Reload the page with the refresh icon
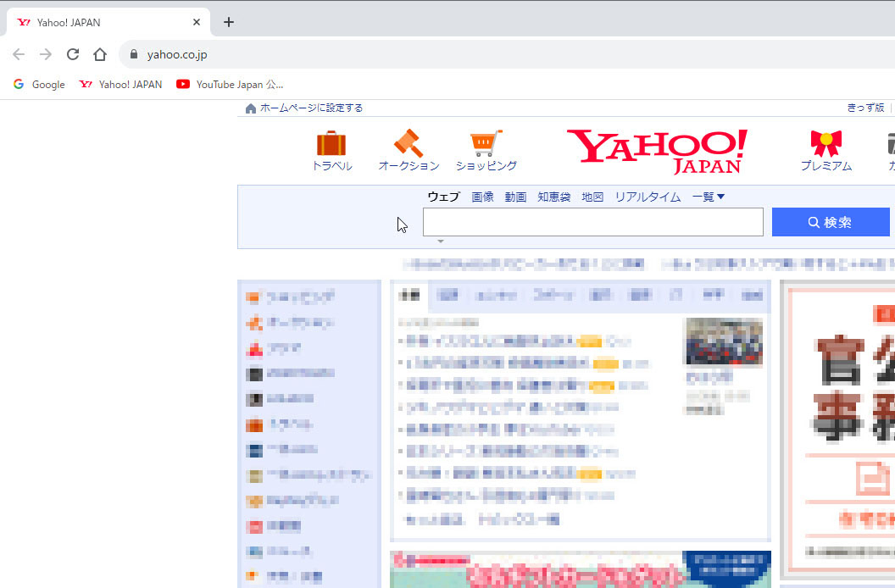The image size is (895, 588). (73, 53)
